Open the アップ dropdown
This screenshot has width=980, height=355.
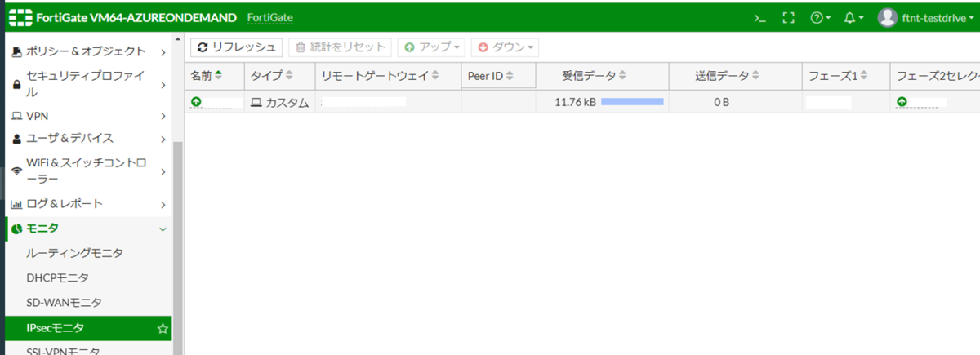tap(432, 47)
